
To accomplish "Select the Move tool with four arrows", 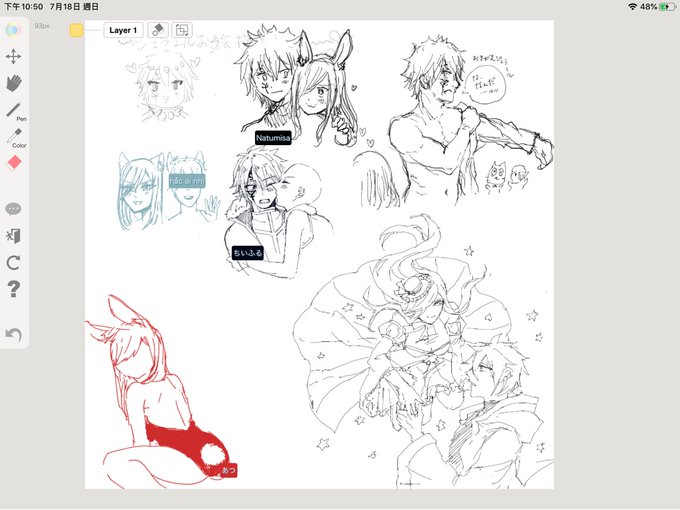I will coord(13,56).
